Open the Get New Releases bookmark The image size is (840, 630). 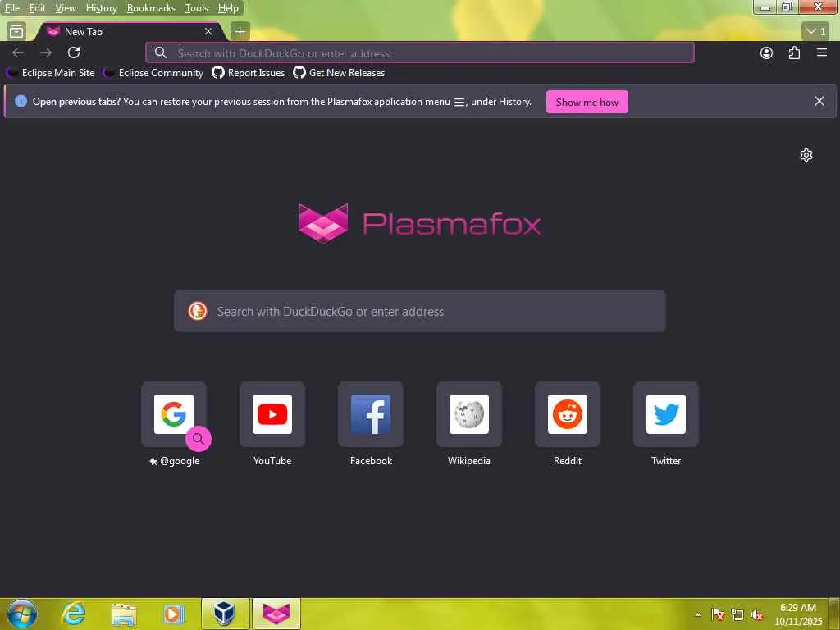pyautogui.click(x=339, y=73)
